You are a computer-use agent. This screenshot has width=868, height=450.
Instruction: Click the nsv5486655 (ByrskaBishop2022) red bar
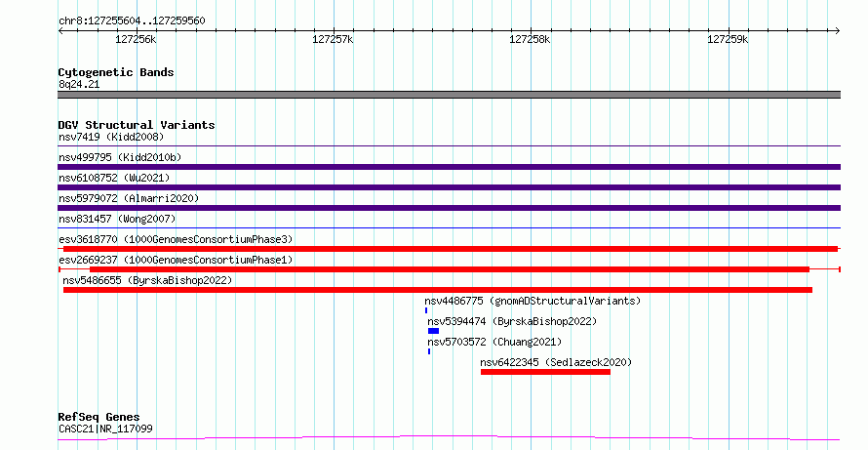[438, 290]
